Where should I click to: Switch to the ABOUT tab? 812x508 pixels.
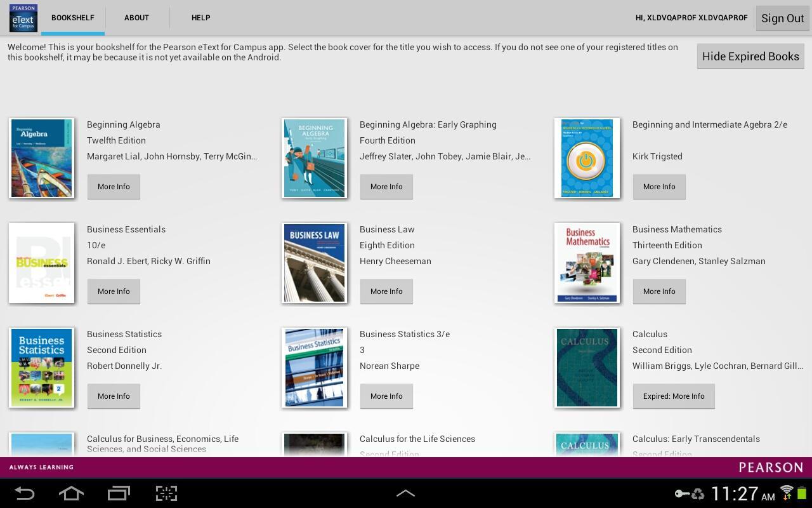pyautogui.click(x=136, y=18)
